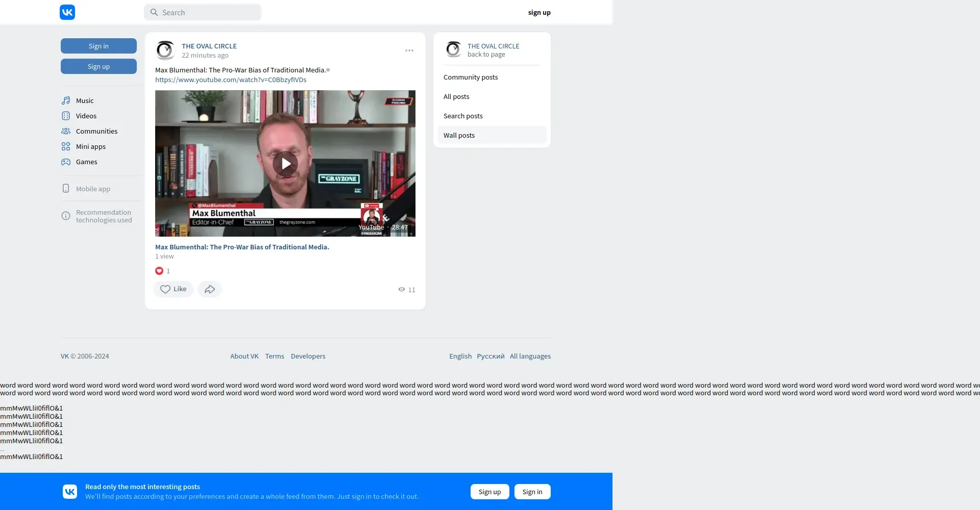Go back to page via right panel link

(486, 55)
